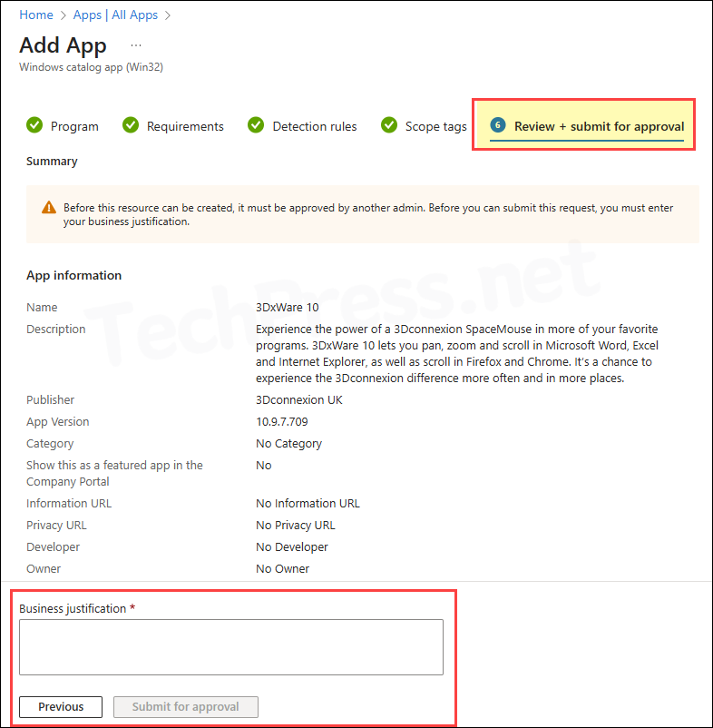Switch to the Requirements step tab
Image resolution: width=713 pixels, height=728 pixels.
185,126
